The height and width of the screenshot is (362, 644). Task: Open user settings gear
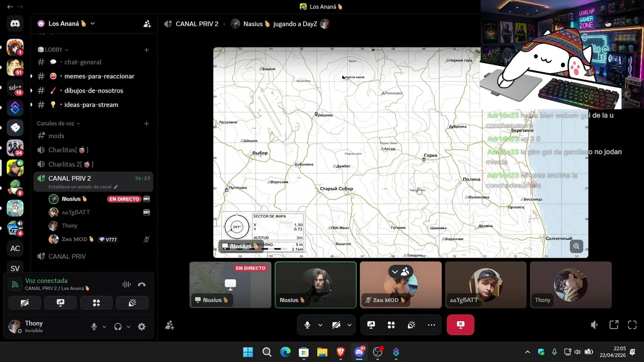pyautogui.click(x=142, y=327)
